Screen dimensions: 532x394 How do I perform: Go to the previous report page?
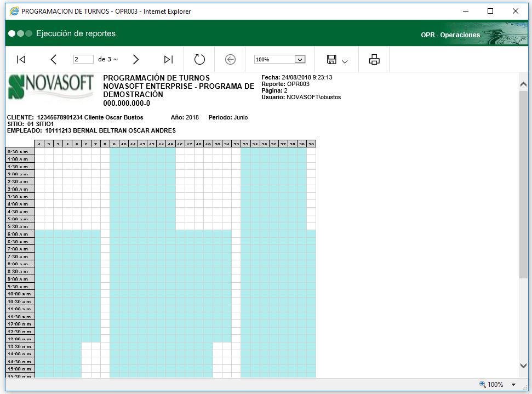pos(53,59)
